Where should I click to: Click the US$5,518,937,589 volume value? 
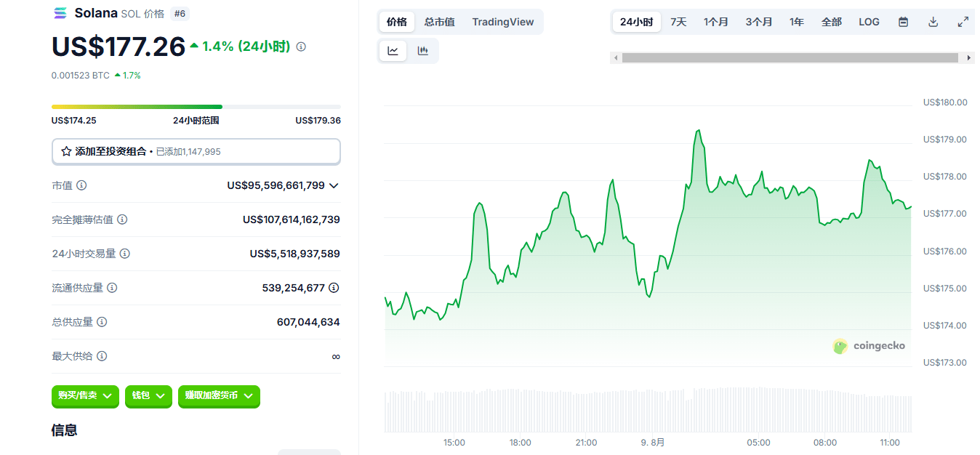[294, 254]
